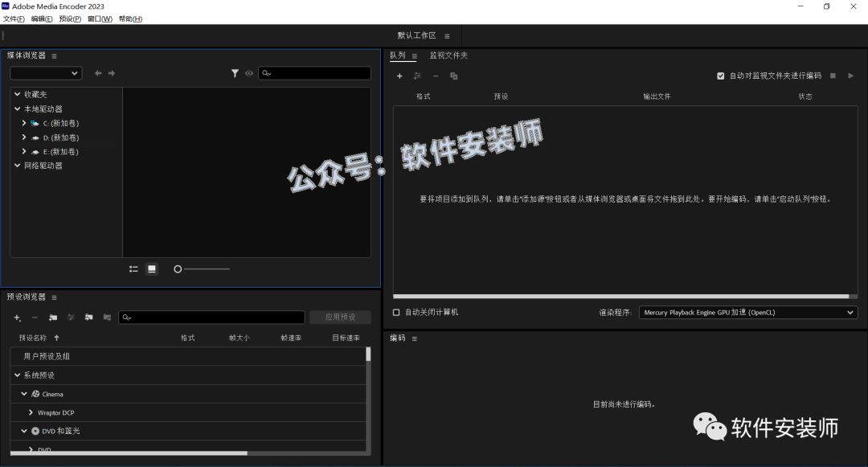Open the 渲染程序 Mercury Playback Engine dropdown
The image size is (868, 467).
[x=748, y=313]
